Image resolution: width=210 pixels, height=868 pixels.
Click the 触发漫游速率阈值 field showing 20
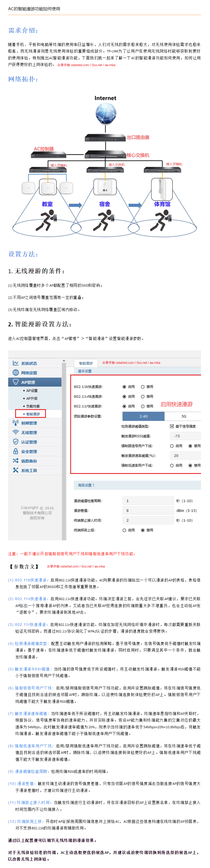pos(185,455)
